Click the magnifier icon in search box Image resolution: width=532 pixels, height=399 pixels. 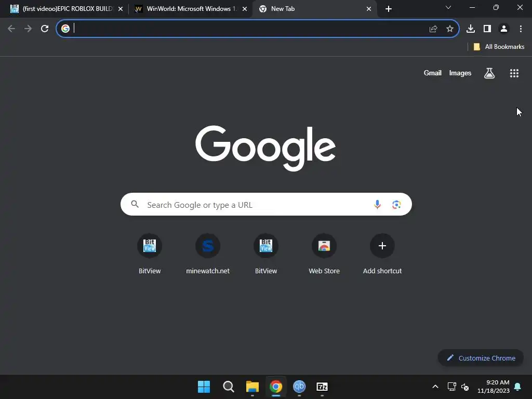pos(135,204)
